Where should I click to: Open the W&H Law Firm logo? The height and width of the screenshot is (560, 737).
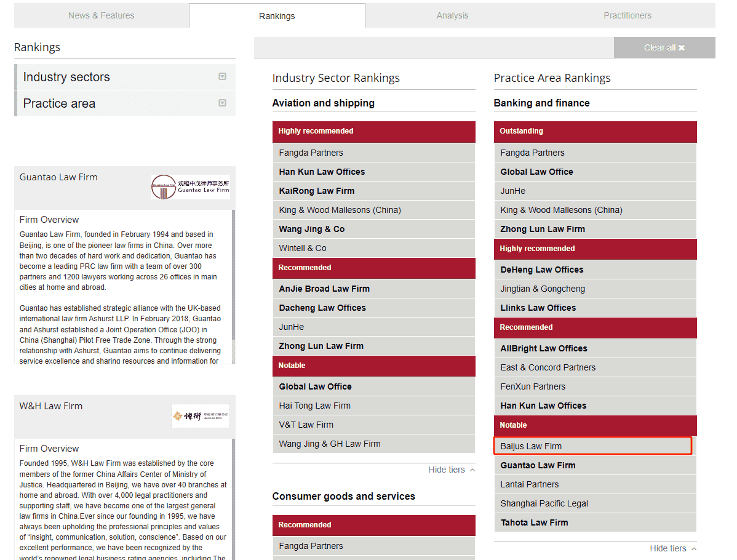coord(200,415)
